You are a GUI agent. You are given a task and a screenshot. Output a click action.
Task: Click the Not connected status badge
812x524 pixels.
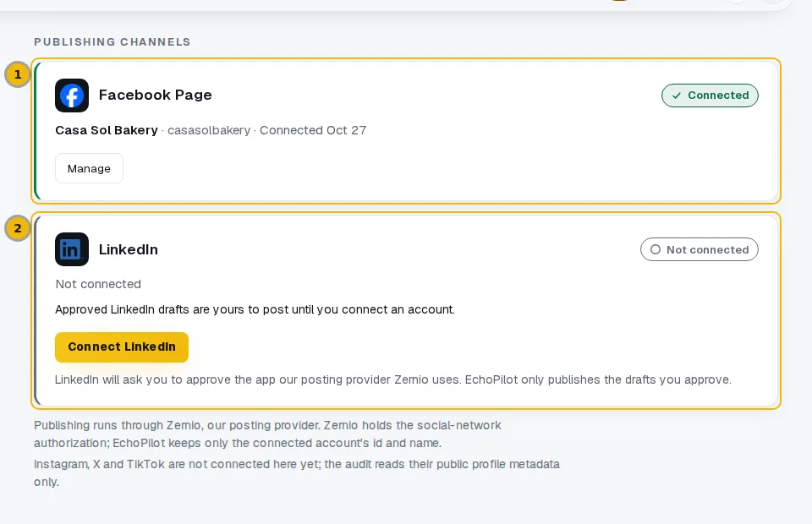click(x=700, y=249)
